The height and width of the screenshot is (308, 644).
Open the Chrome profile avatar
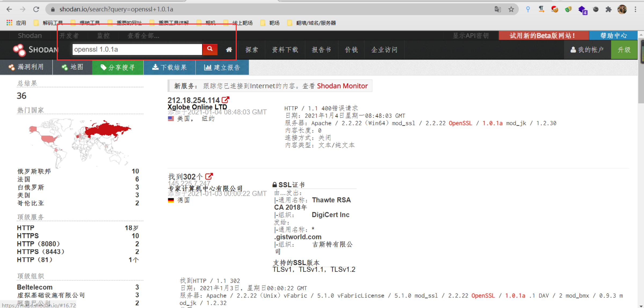pos(622,9)
